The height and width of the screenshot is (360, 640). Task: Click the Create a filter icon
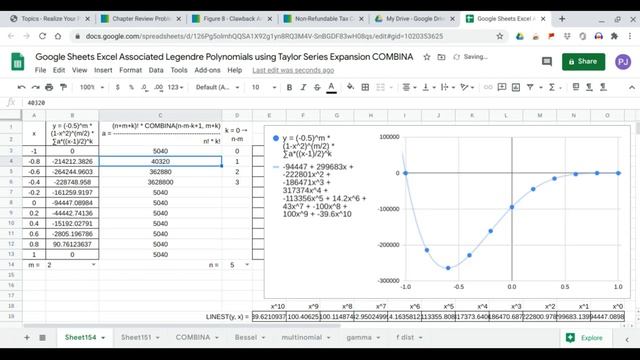(530, 87)
